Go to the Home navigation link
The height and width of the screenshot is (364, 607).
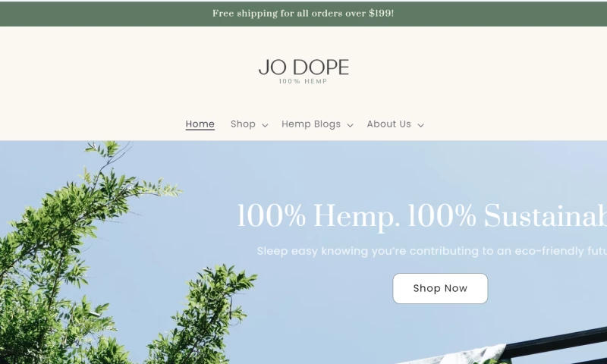point(200,124)
